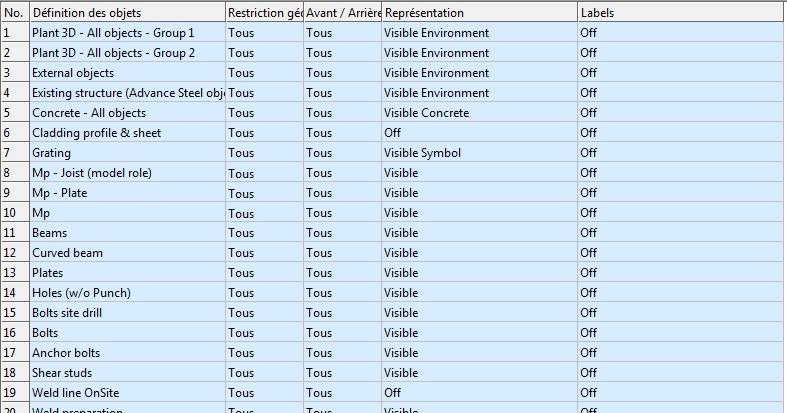Select the "Grating" object definition cell
Image resolution: width=787 pixels, height=413 pixels.
(x=51, y=153)
